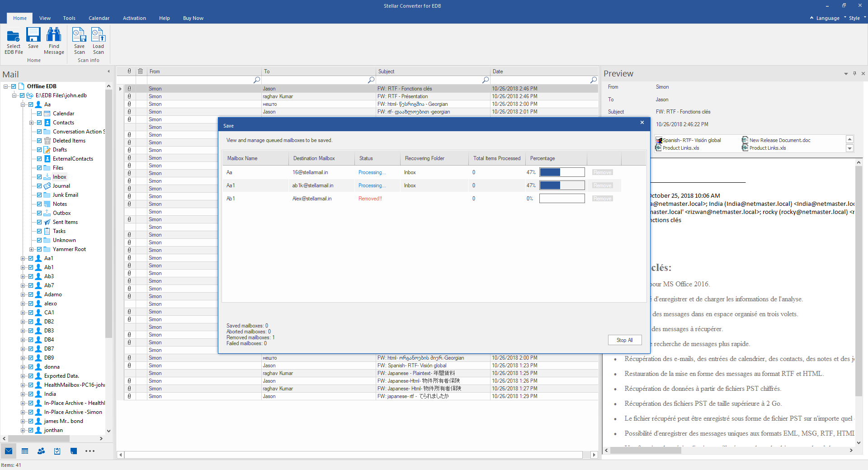Remove the Aa1 mailbox from queue
868x470 pixels.
(602, 185)
